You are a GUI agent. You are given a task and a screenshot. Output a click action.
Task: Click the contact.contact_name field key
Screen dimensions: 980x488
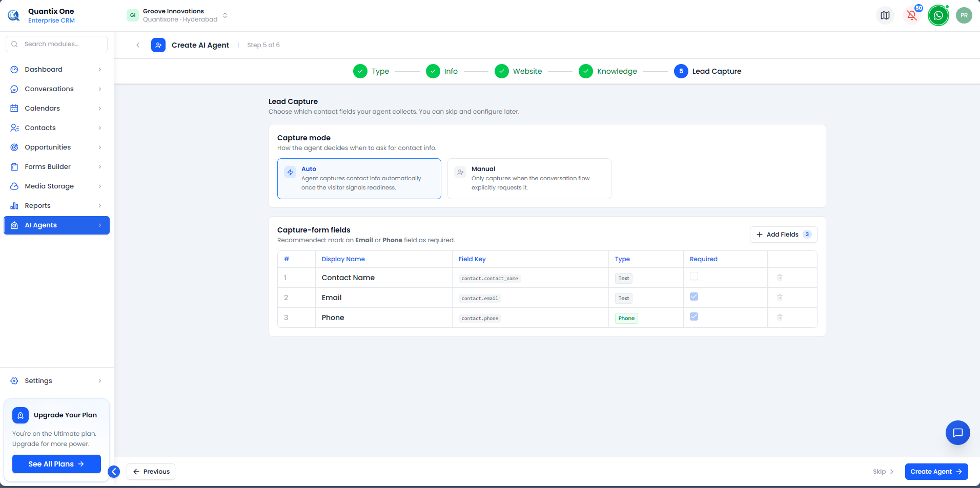[x=489, y=279]
